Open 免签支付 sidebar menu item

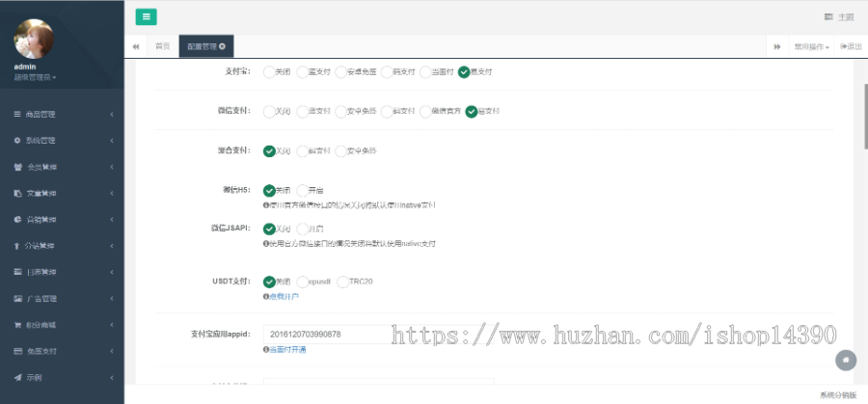pos(62,351)
